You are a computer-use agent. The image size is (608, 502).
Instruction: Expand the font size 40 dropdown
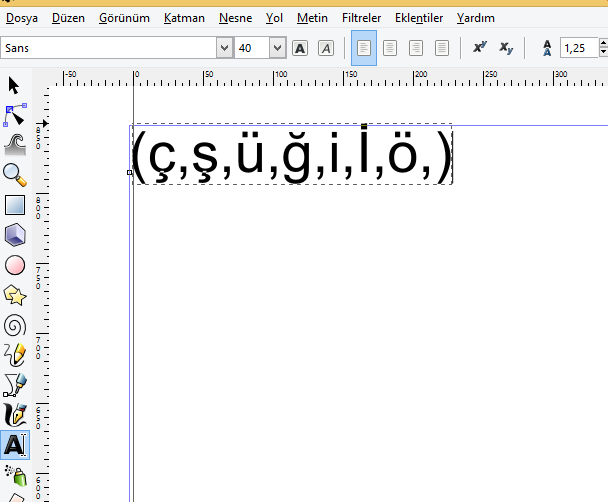(x=276, y=48)
